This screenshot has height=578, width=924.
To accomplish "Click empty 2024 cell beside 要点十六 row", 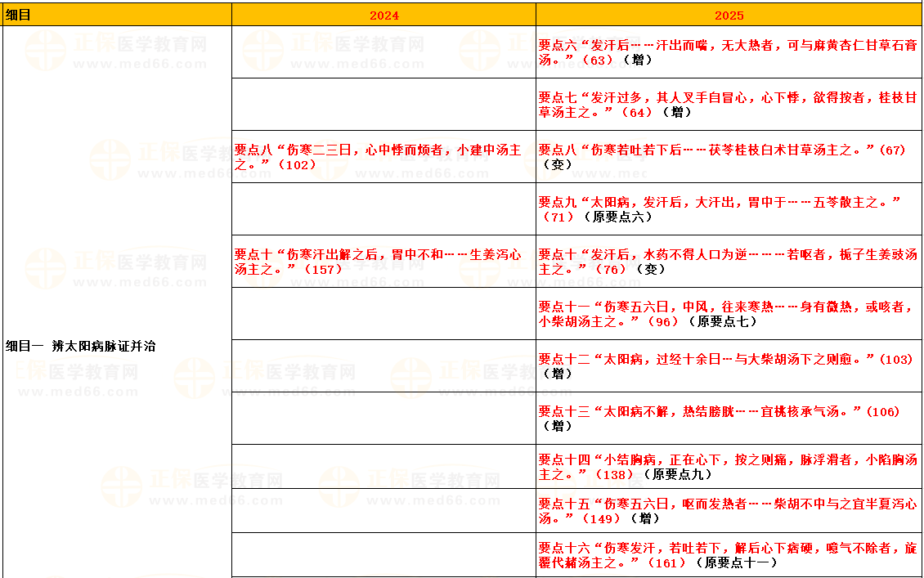I will point(384,555).
